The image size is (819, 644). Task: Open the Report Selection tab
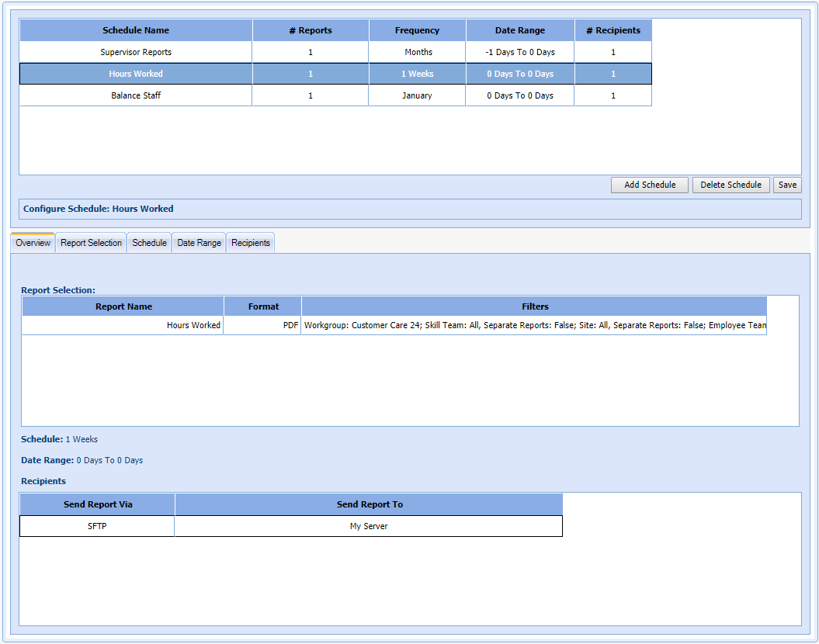[x=91, y=243]
